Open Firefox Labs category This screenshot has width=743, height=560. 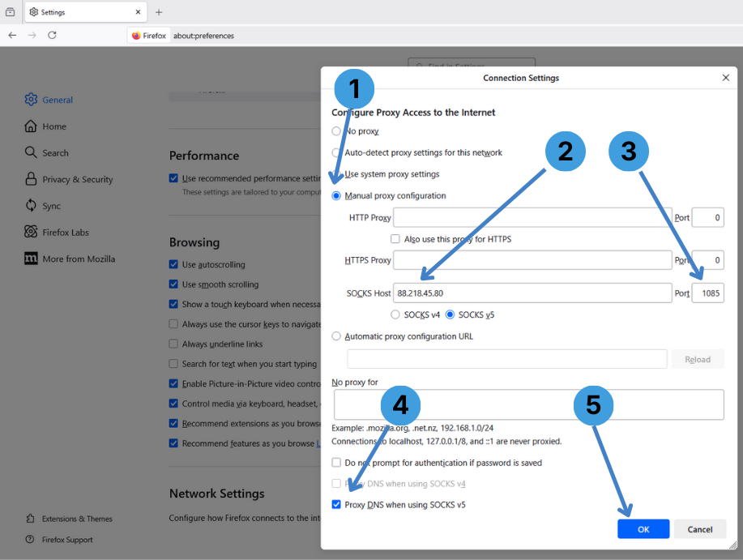point(57,232)
